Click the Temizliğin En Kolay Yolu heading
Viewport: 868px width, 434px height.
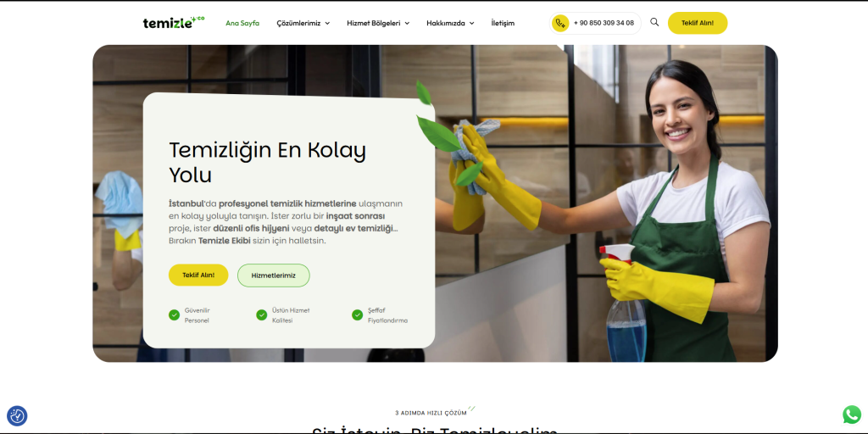pos(267,162)
